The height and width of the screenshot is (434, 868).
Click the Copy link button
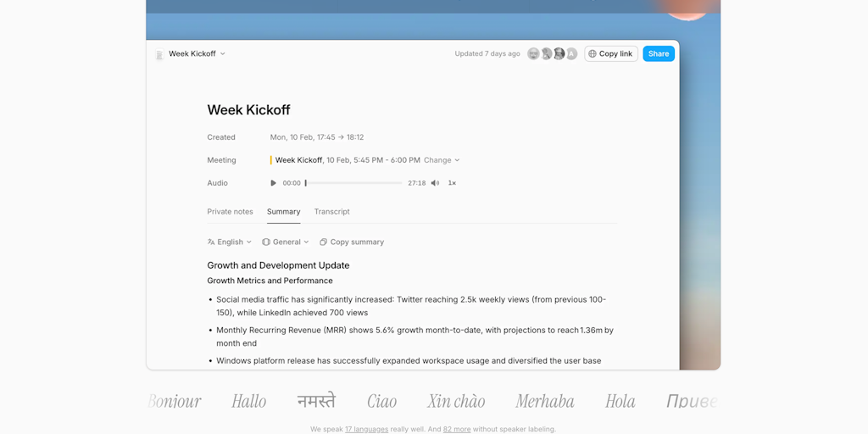[x=610, y=53]
